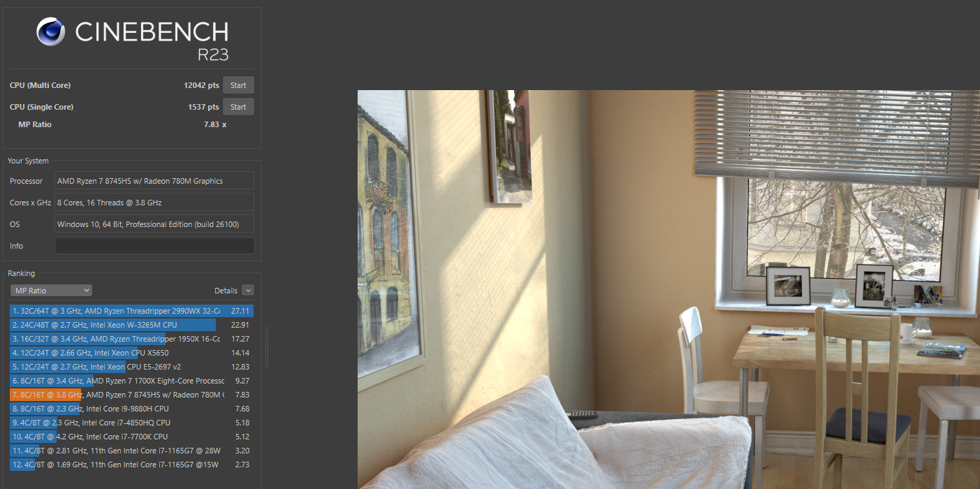Click the 1537 pts single core score
This screenshot has height=489, width=980.
pyautogui.click(x=203, y=107)
